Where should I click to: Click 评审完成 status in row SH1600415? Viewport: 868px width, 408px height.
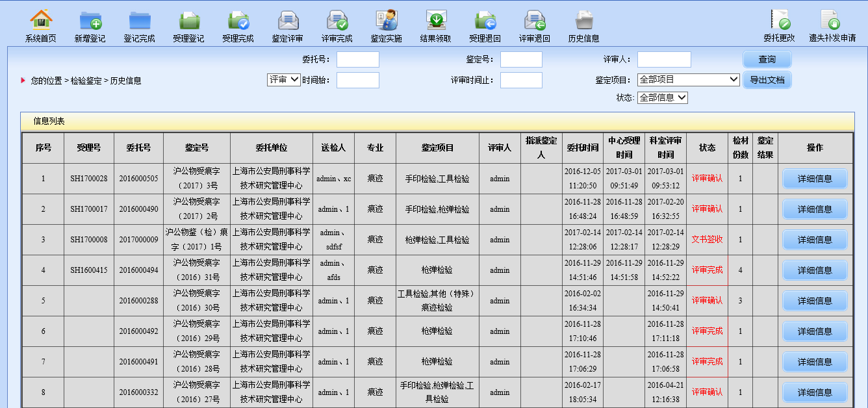click(707, 270)
